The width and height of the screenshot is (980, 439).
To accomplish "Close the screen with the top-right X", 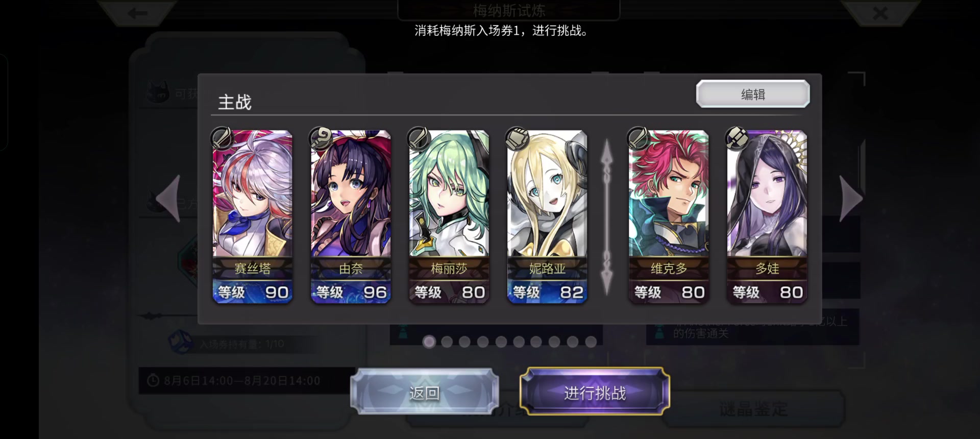I will [x=880, y=13].
